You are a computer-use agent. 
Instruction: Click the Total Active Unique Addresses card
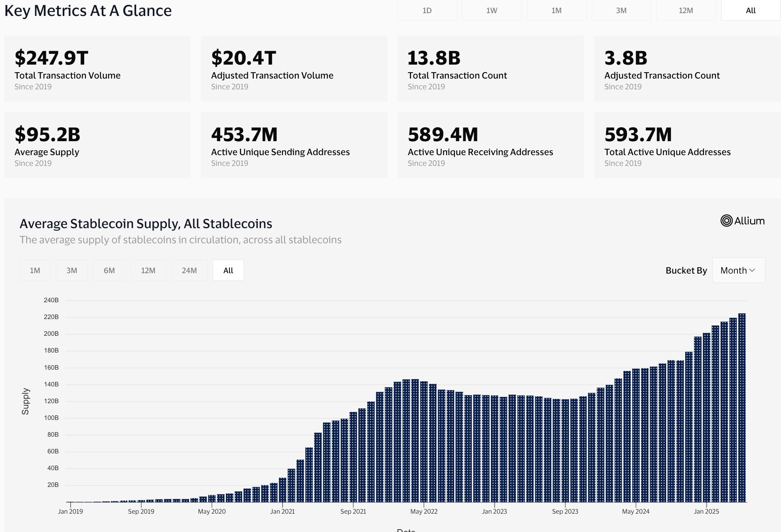[x=687, y=145]
